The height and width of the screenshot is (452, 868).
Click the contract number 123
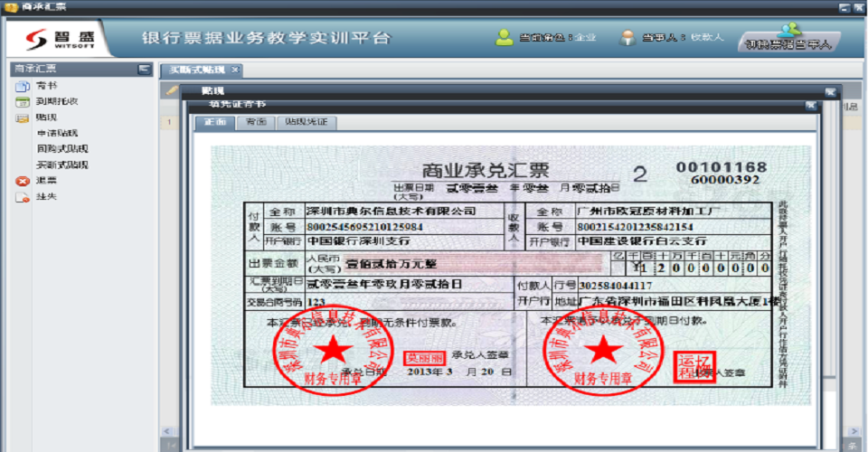click(316, 302)
